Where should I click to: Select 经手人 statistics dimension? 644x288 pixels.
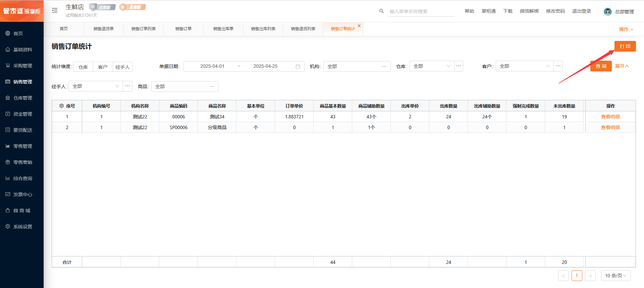[122, 67]
